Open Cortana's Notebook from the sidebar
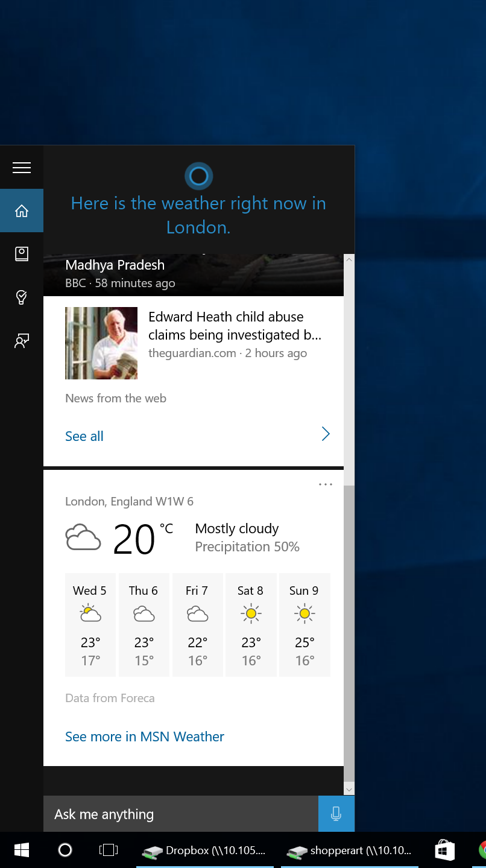This screenshot has height=868, width=486. [22, 254]
